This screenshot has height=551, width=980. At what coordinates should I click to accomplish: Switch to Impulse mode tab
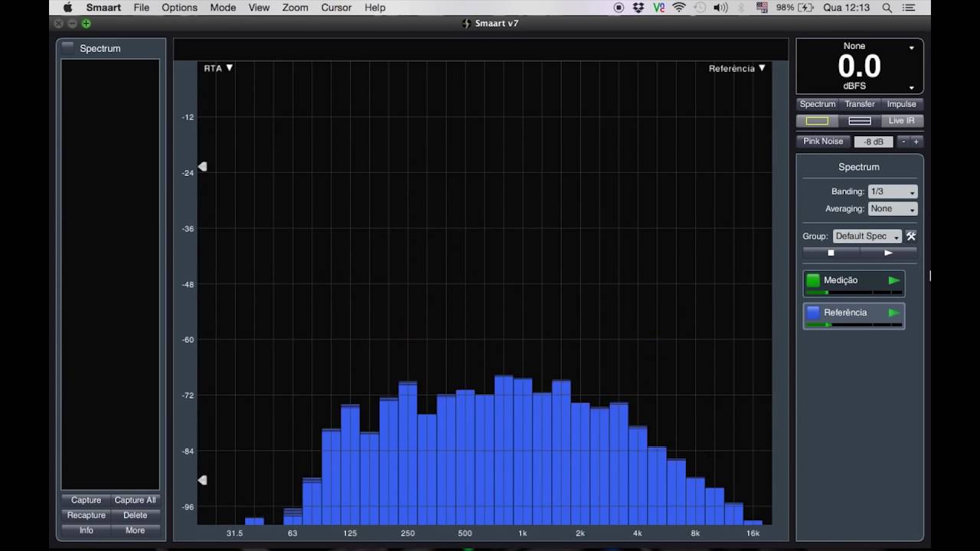click(901, 104)
